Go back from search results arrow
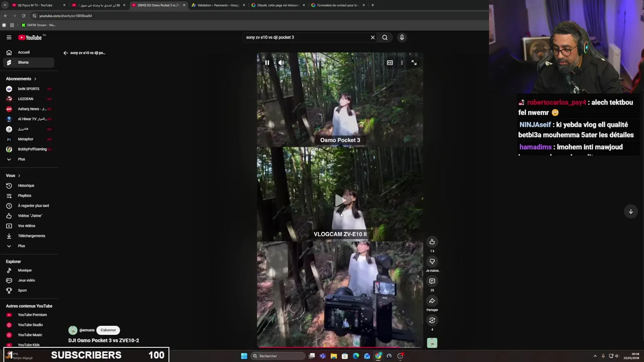This screenshot has width=644, height=362. [65, 53]
